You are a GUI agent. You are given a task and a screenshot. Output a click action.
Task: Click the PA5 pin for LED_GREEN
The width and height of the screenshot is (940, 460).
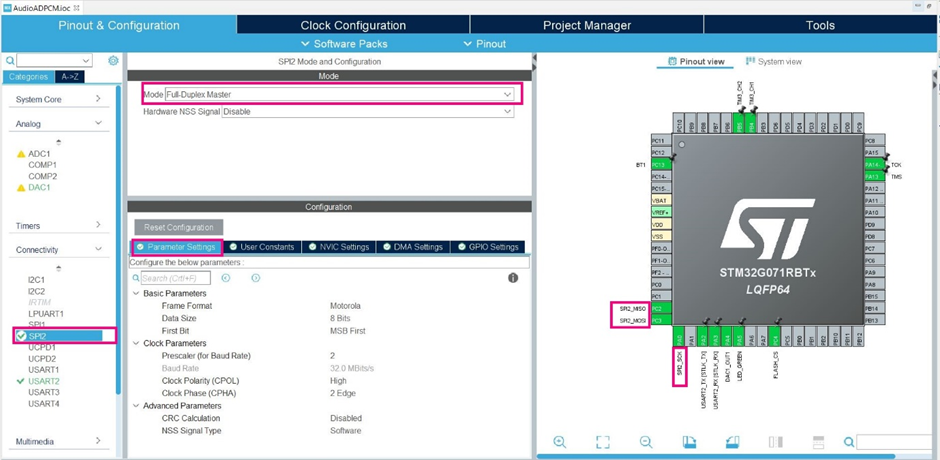click(x=739, y=336)
